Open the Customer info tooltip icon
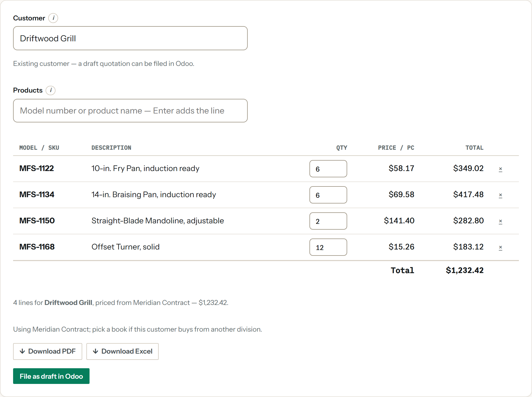This screenshot has height=397, width=532. tap(53, 18)
